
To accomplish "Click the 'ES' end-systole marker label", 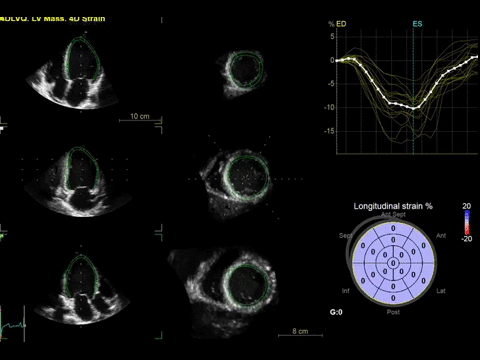I will 417,24.
